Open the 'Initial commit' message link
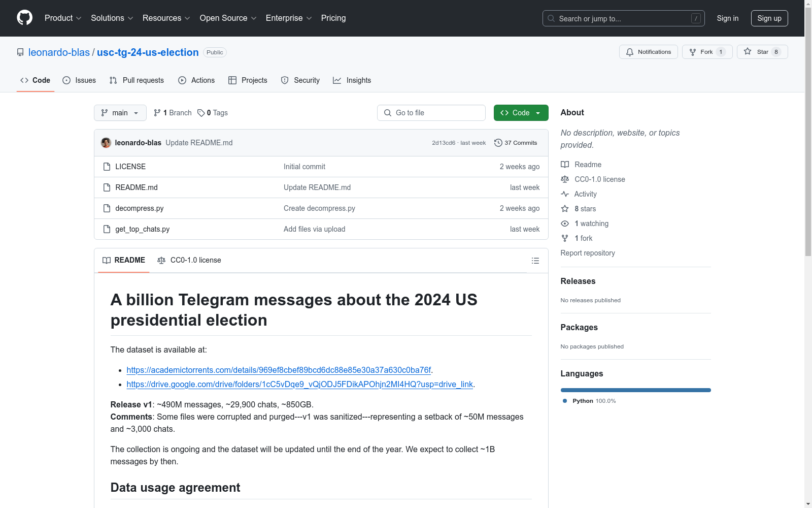812x508 pixels. point(304,167)
